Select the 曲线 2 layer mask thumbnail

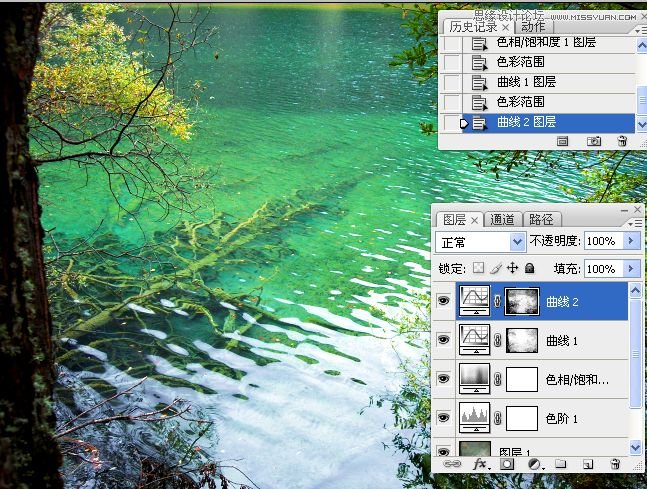(522, 302)
